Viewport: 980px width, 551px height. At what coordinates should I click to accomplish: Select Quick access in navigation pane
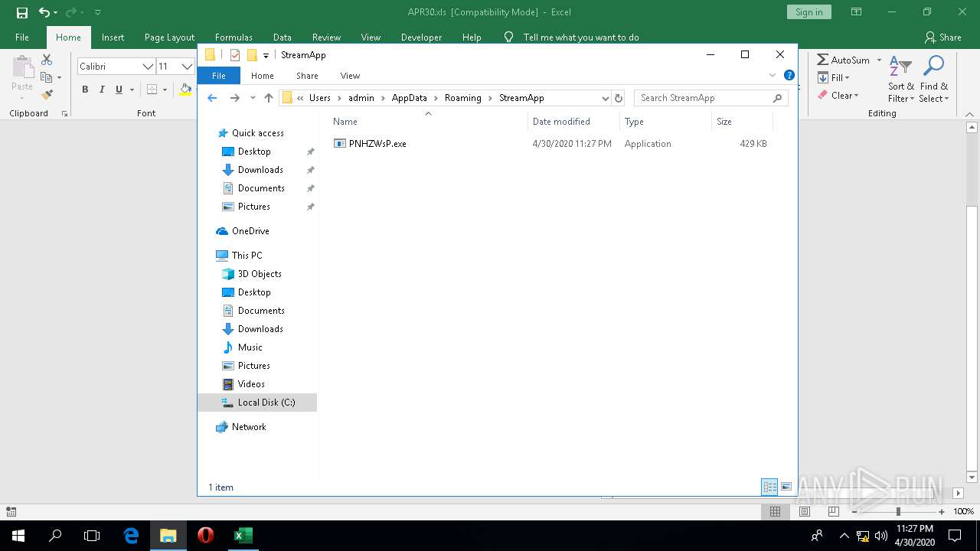pyautogui.click(x=257, y=133)
